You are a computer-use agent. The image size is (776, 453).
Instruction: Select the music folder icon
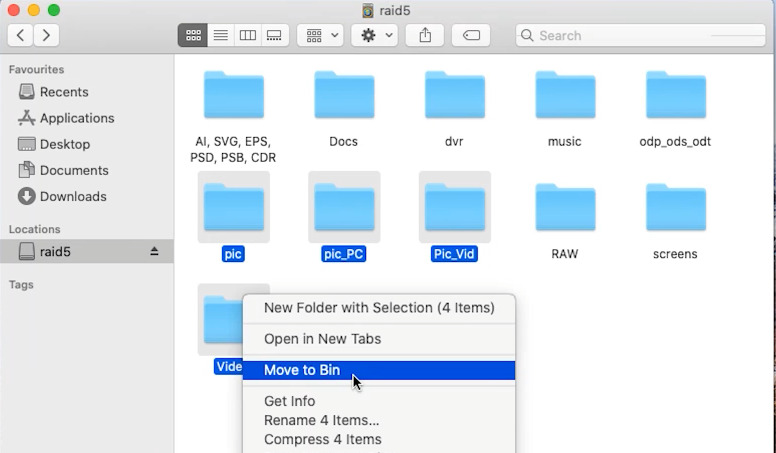565,95
